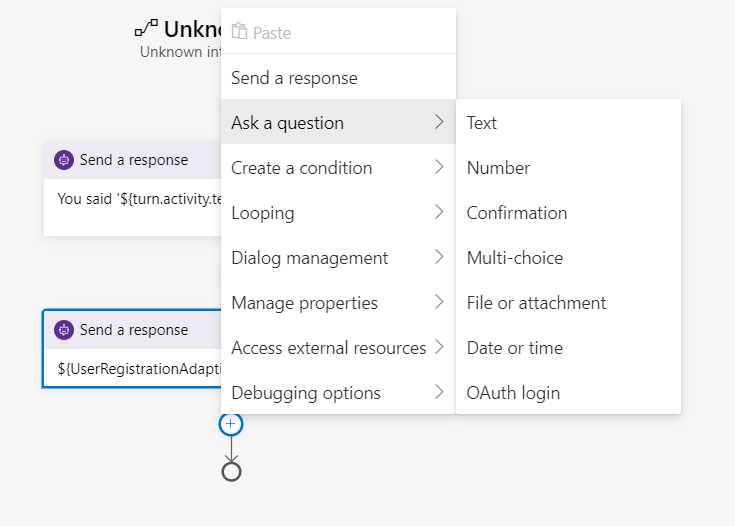Expand the chevron beside Access external resources

(439, 347)
